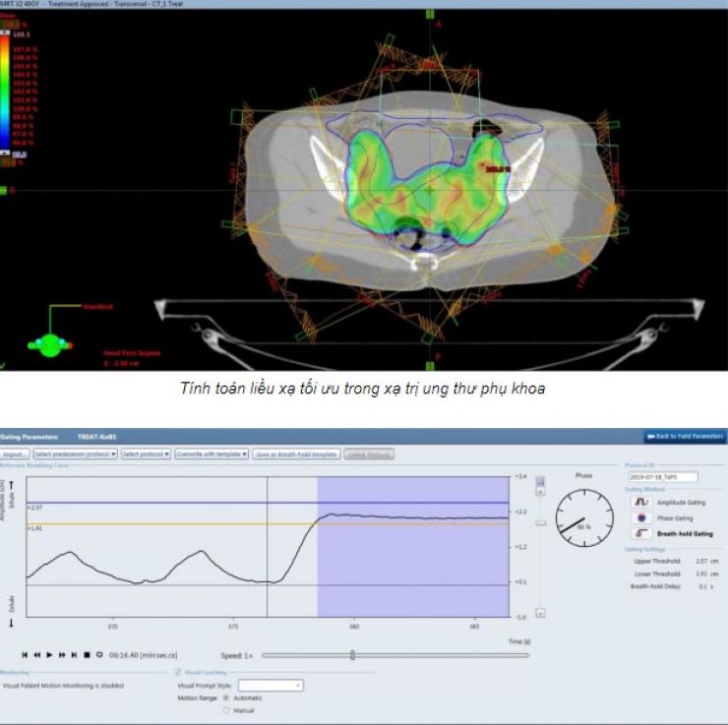728x725 pixels.
Task: Select Automatic motion range radio button
Action: coord(227,697)
